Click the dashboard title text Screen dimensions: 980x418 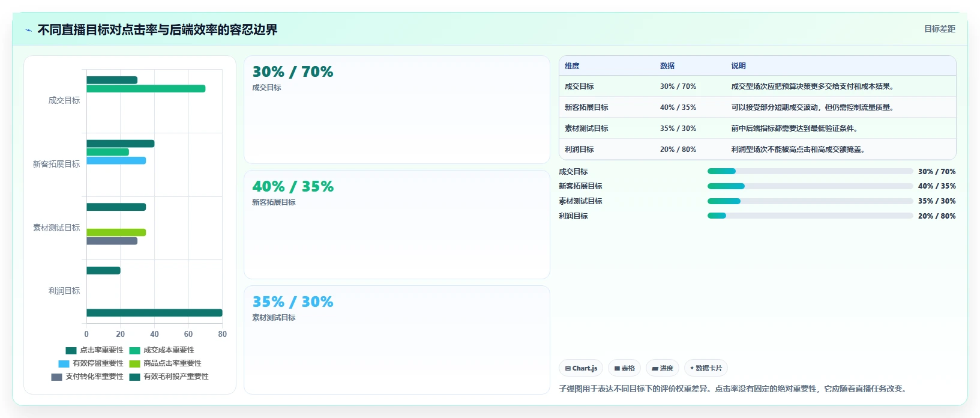click(158, 30)
